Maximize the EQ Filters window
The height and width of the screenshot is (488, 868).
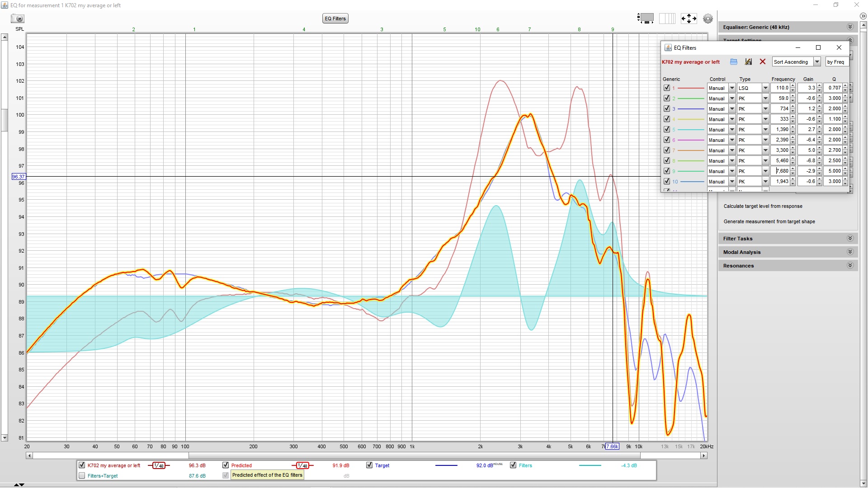click(818, 47)
